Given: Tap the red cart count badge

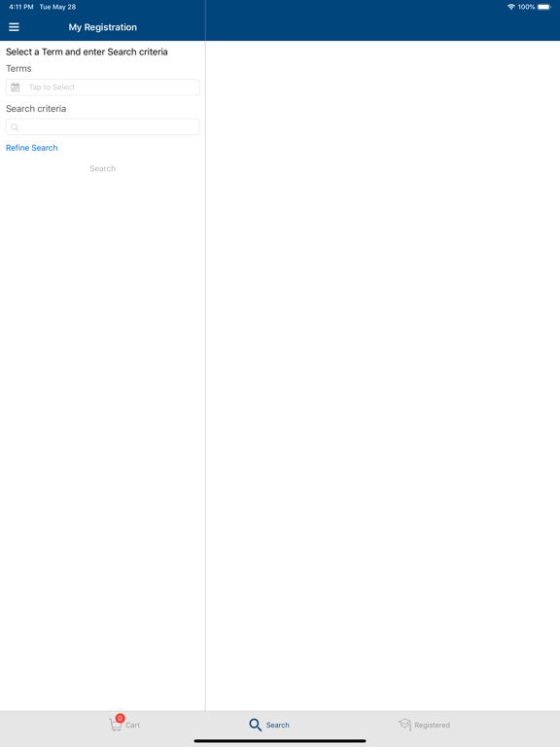Looking at the screenshot, I should point(120,718).
